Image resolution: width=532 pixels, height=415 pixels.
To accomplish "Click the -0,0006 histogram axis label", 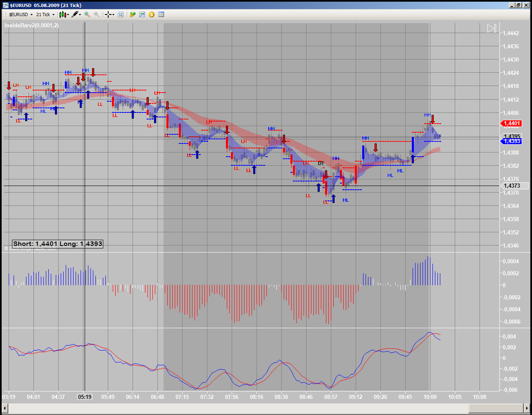I will point(511,322).
